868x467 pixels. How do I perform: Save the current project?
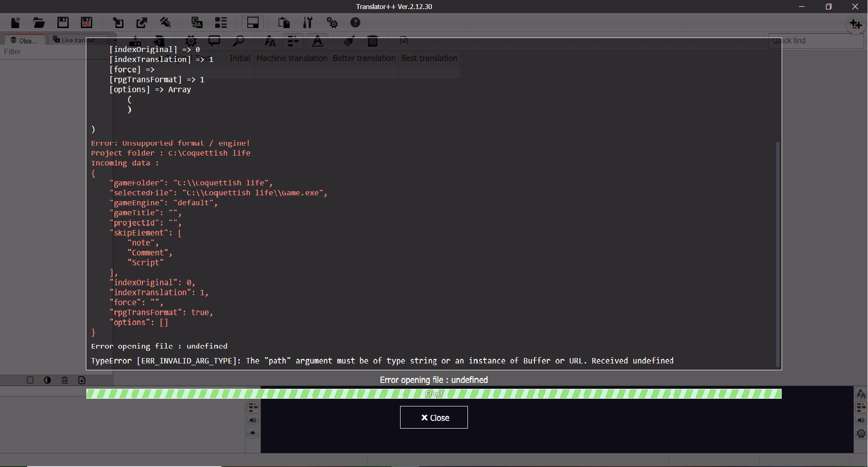(x=63, y=22)
